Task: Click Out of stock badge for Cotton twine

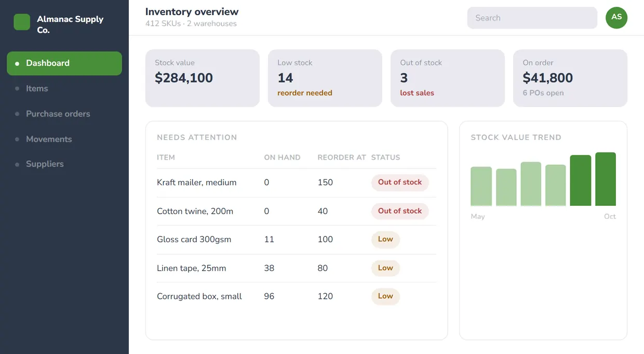Action: (400, 211)
